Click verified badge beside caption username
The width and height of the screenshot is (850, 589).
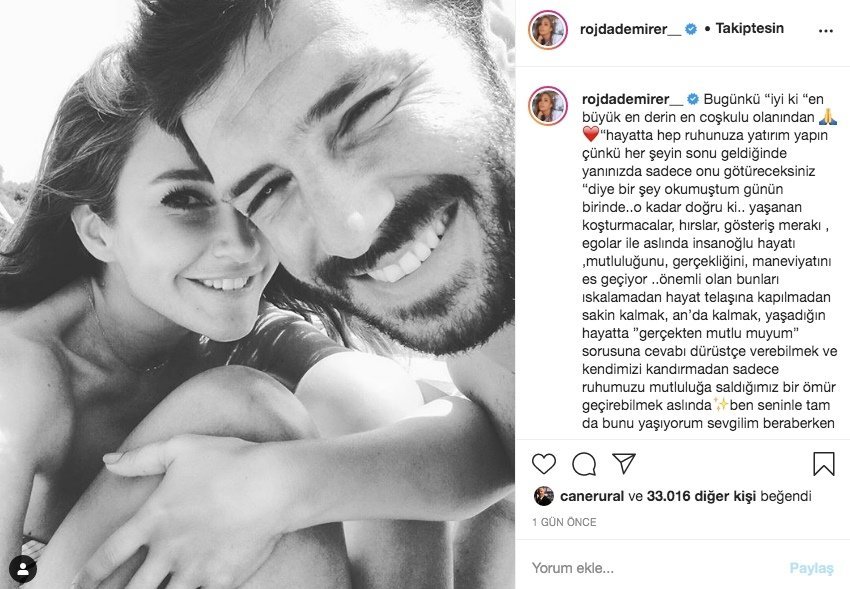[x=693, y=99]
